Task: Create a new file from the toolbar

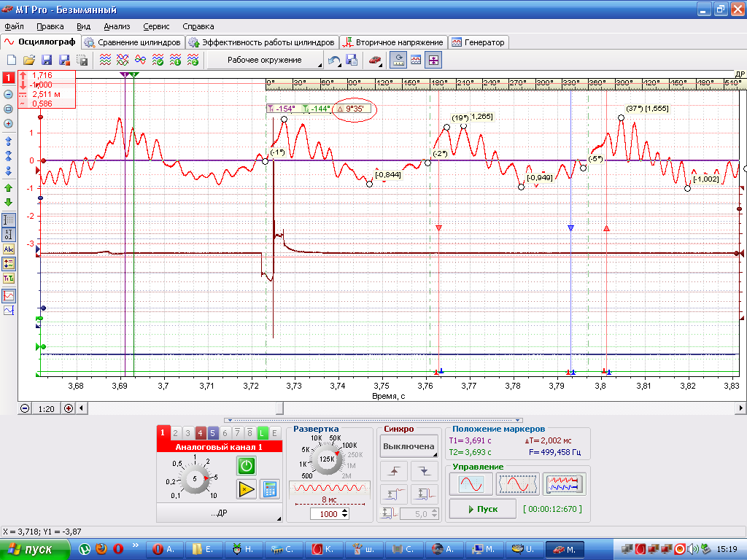Action: (12, 60)
